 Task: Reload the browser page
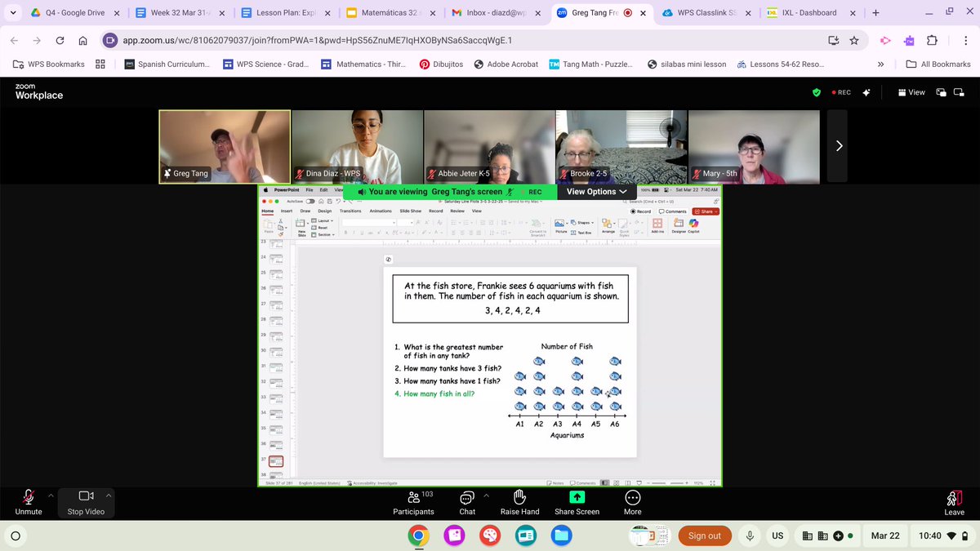60,40
